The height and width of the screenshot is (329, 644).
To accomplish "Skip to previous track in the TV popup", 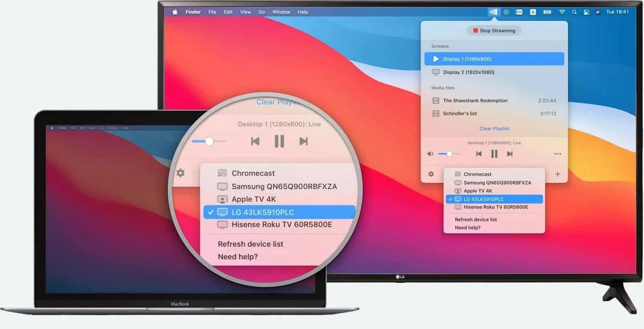I will 479,154.
